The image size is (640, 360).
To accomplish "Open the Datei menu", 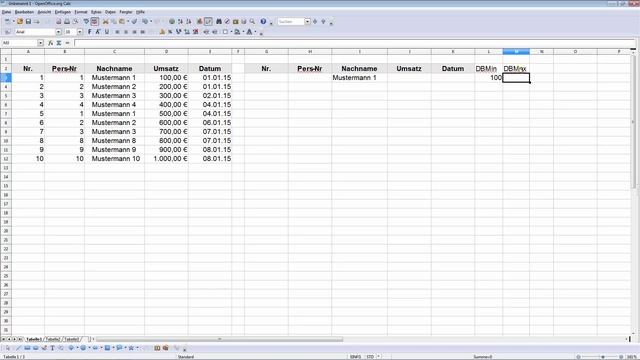I will tap(6, 12).
